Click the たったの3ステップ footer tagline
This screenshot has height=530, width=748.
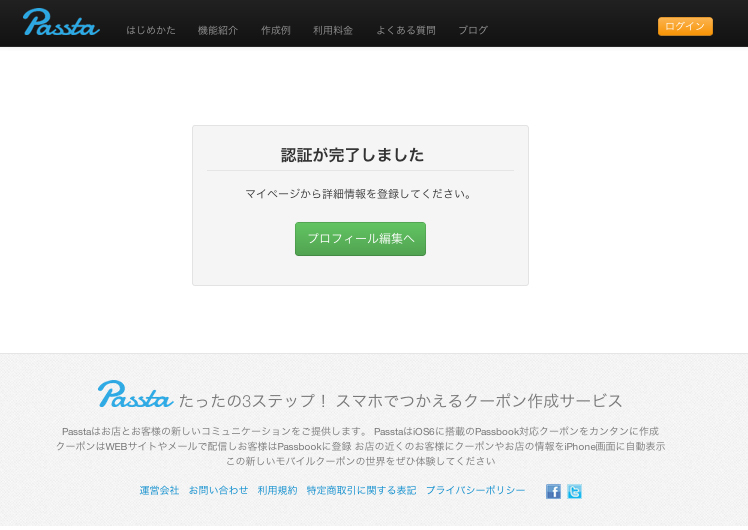coord(400,401)
